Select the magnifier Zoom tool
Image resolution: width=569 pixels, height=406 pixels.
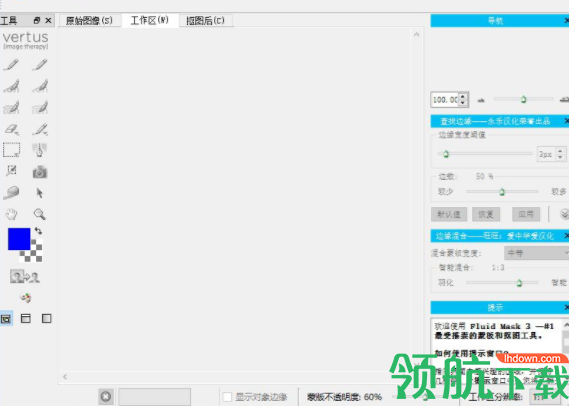[x=40, y=214]
